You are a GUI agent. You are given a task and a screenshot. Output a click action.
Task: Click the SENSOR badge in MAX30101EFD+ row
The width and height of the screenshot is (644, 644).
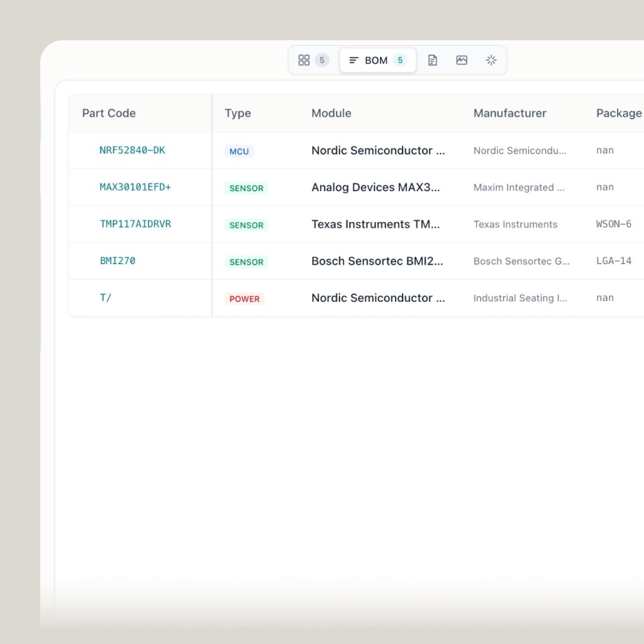tap(247, 188)
